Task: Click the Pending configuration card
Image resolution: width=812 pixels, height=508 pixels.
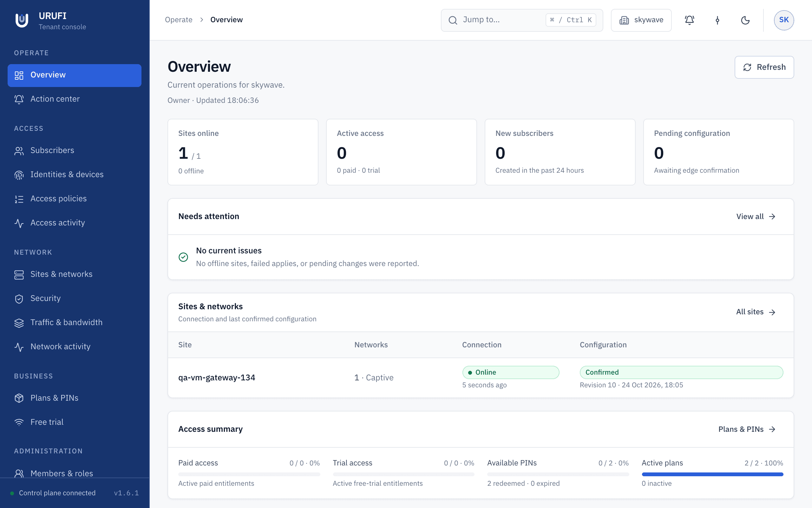Action: tap(718, 152)
